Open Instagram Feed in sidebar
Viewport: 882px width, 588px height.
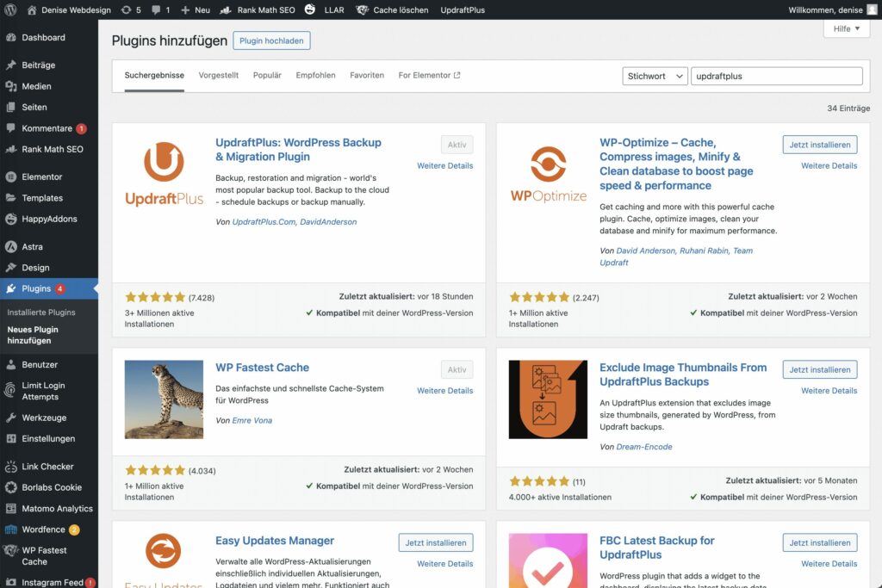49,582
